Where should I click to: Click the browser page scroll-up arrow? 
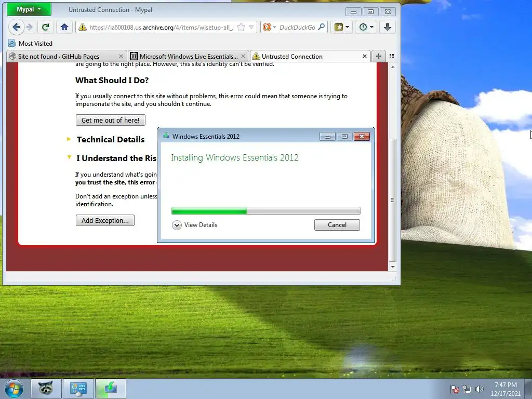(x=393, y=67)
